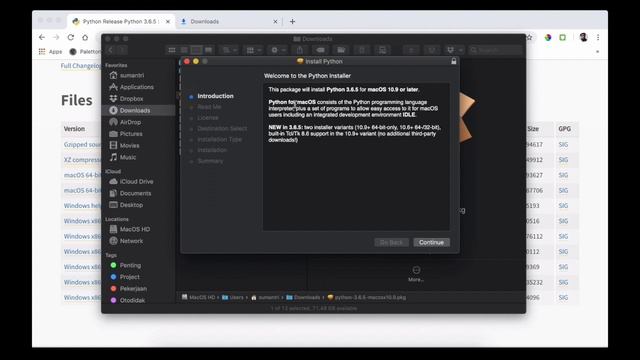Select the License installer step
640x360 pixels.
(x=208, y=118)
